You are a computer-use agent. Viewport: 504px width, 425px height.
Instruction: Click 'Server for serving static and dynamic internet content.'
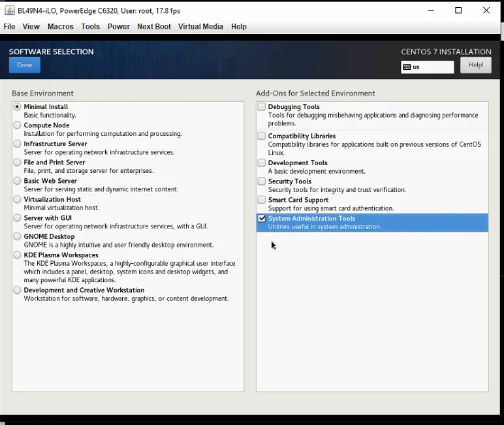[101, 189]
